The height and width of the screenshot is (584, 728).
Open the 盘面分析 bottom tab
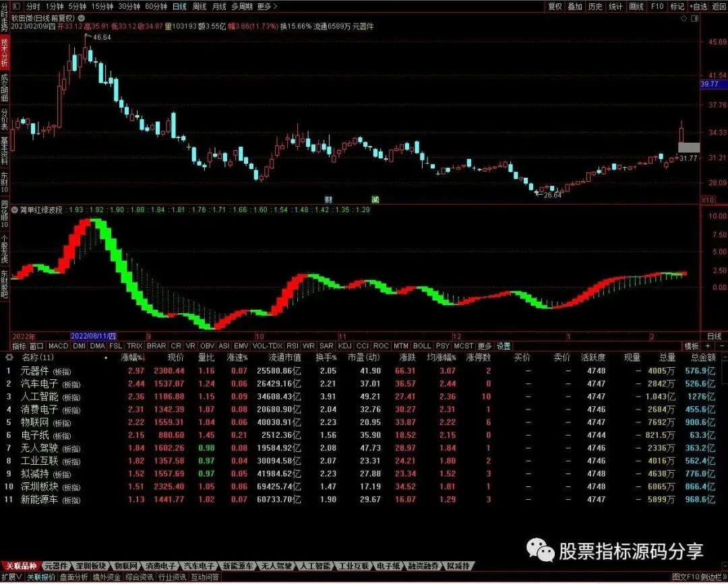(x=73, y=577)
